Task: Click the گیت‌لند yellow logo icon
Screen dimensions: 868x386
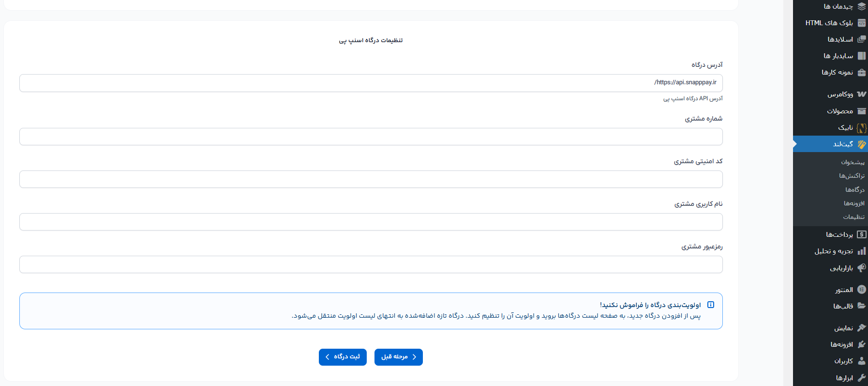Action: pos(861,144)
